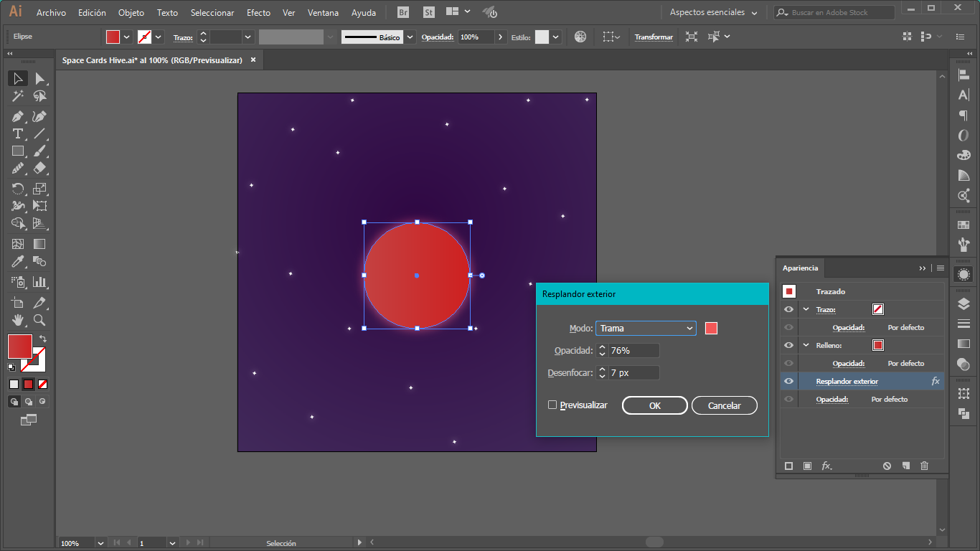Image resolution: width=980 pixels, height=551 pixels.
Task: Click the swap fill and stroke arrows
Action: pyautogui.click(x=42, y=339)
